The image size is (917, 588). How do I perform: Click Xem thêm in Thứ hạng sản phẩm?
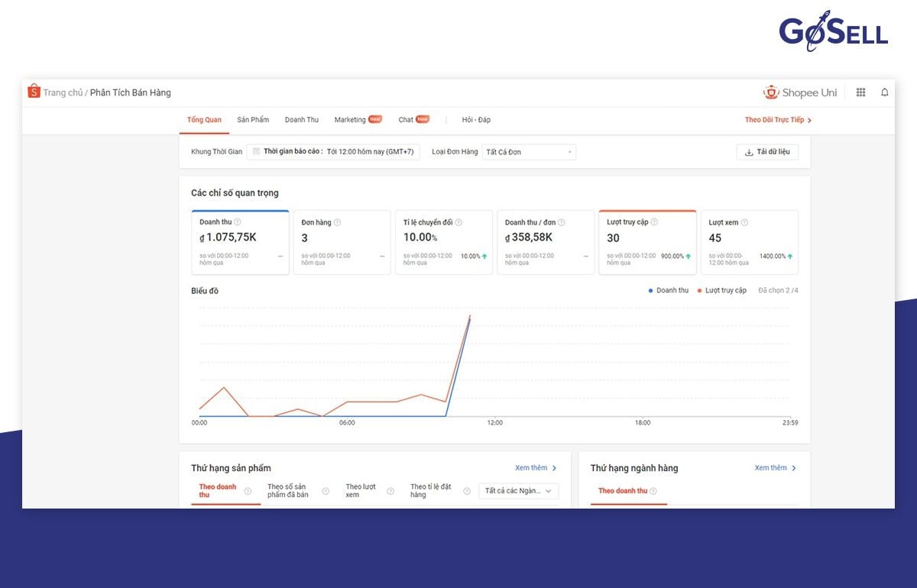[x=536, y=468]
